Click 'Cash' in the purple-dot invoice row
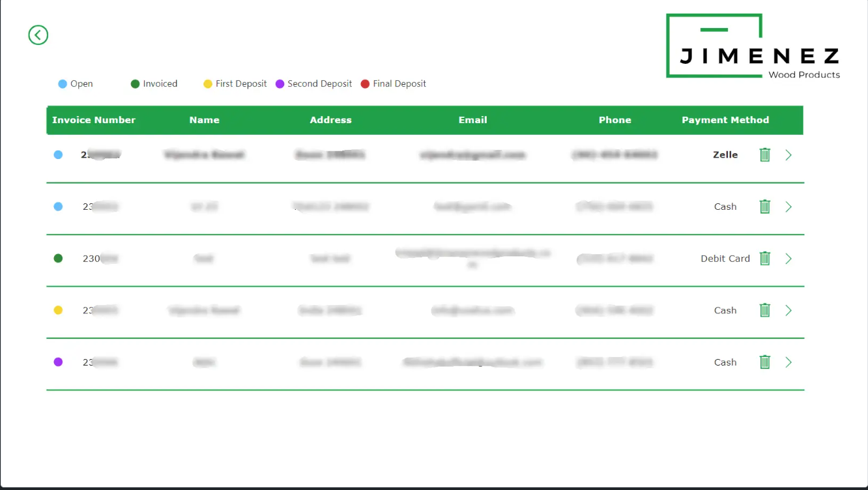Viewport: 868px width, 490px height. coord(725,362)
